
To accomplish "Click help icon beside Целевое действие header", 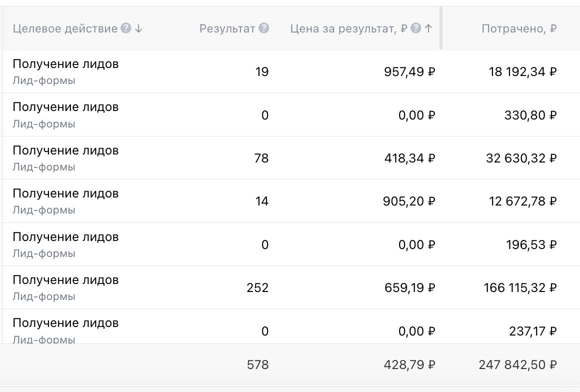I will (126, 28).
